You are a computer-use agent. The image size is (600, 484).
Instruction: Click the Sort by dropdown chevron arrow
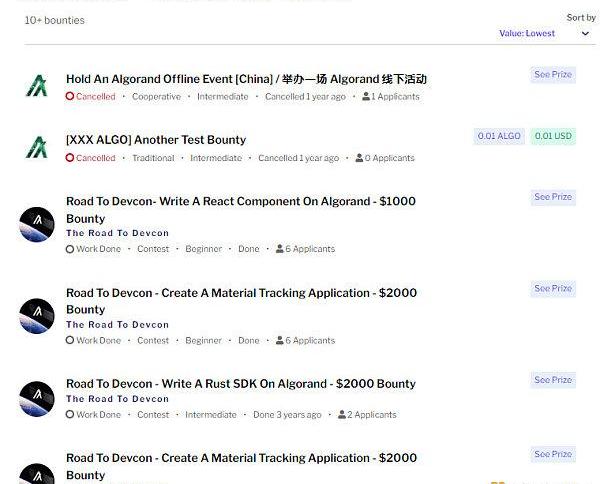[x=585, y=34]
